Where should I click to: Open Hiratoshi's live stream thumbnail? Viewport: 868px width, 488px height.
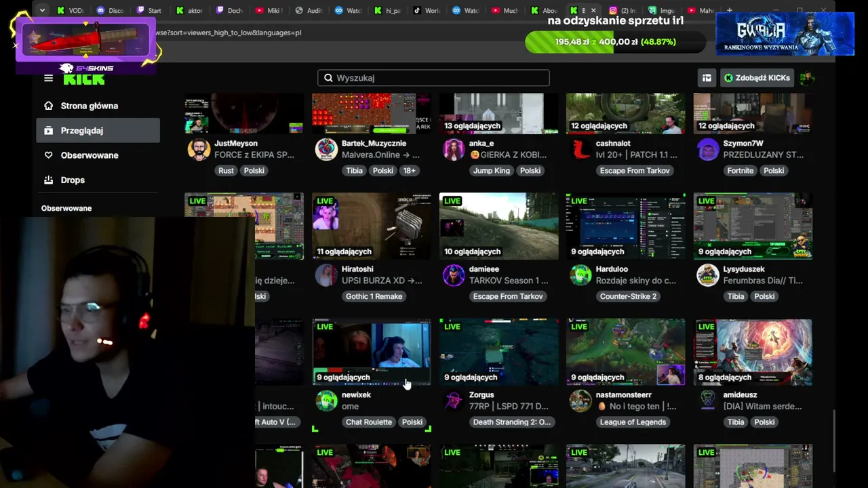(x=372, y=226)
